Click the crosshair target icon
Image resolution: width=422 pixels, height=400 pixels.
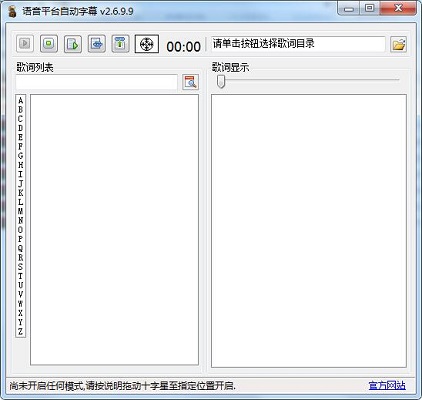147,44
